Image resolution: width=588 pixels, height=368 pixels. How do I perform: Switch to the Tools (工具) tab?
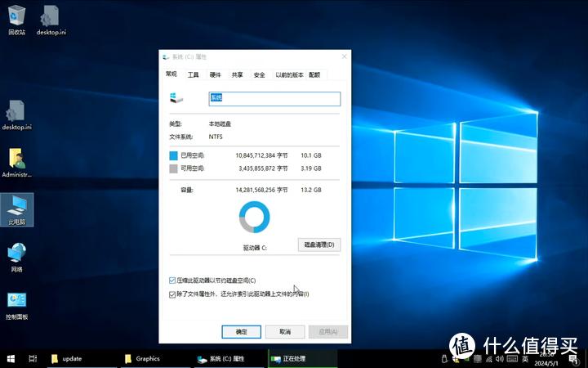click(x=193, y=74)
